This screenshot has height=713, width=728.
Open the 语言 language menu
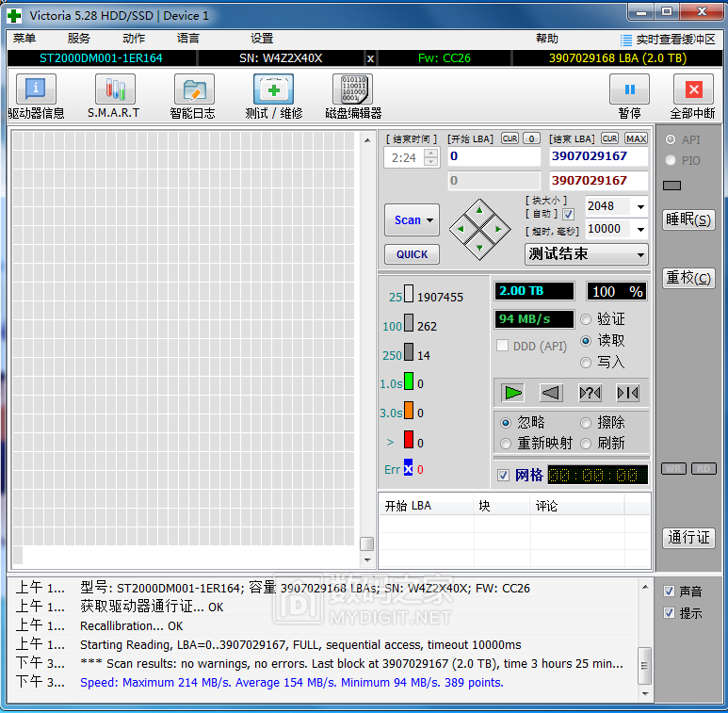(188, 39)
